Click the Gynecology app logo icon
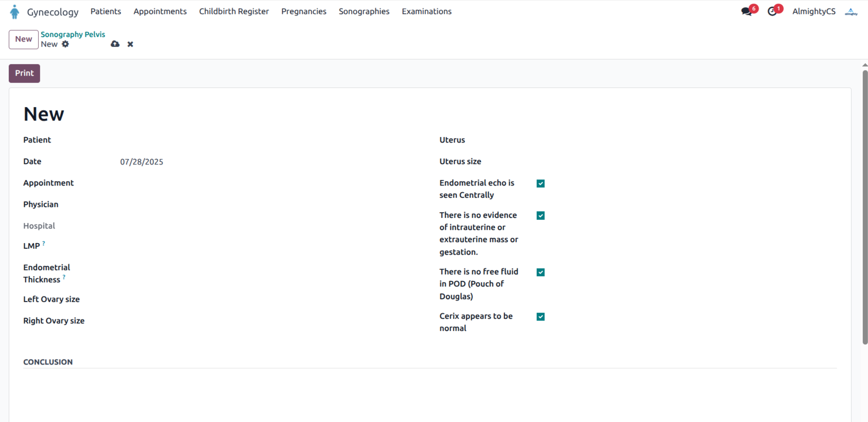The image size is (868, 422). tap(14, 12)
